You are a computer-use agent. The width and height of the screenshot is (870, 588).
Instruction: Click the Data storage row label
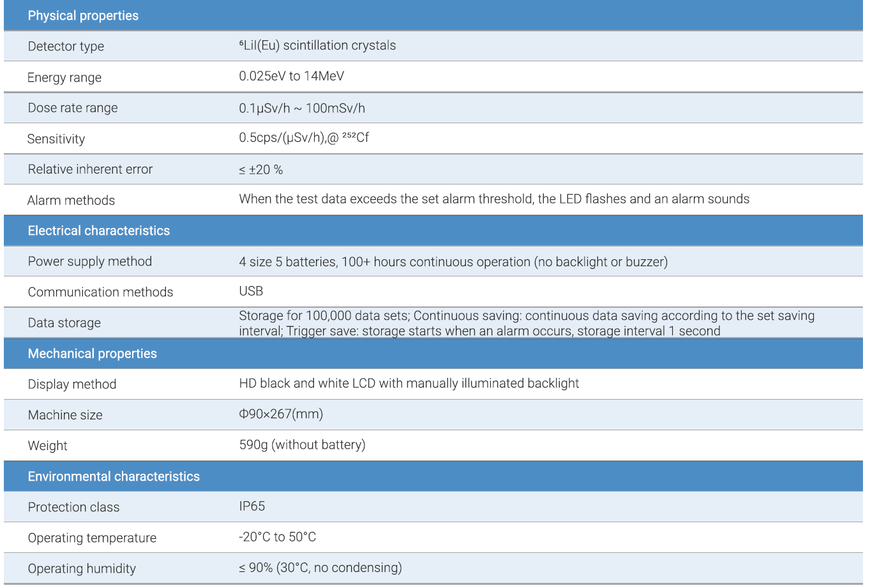click(x=64, y=323)
